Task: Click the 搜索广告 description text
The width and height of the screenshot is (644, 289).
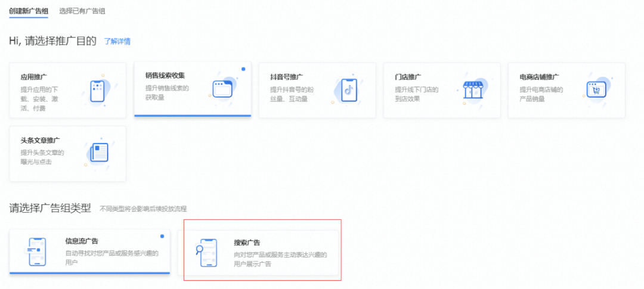Action: 280,259
